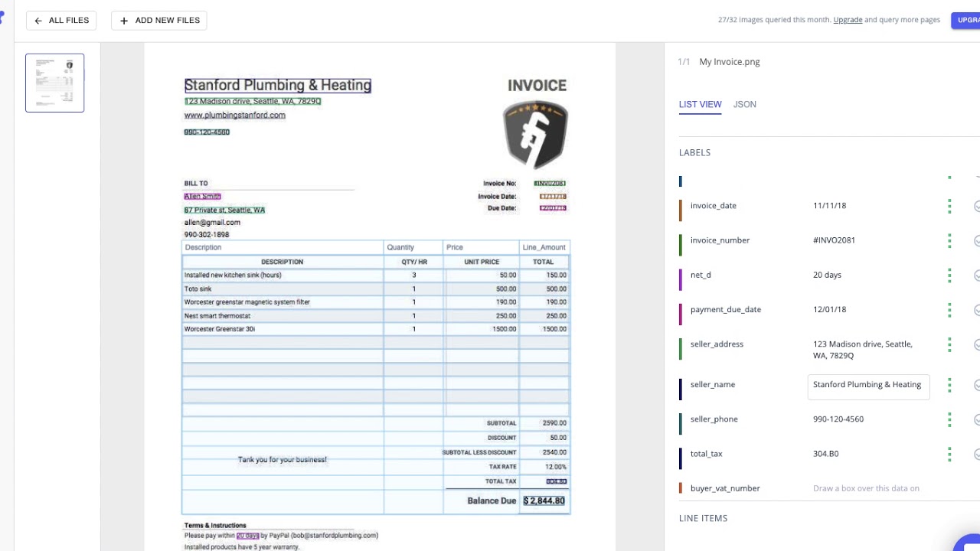Click the payment_due_date value 12/01/18
Image resolution: width=980 pixels, height=551 pixels.
[x=829, y=310]
